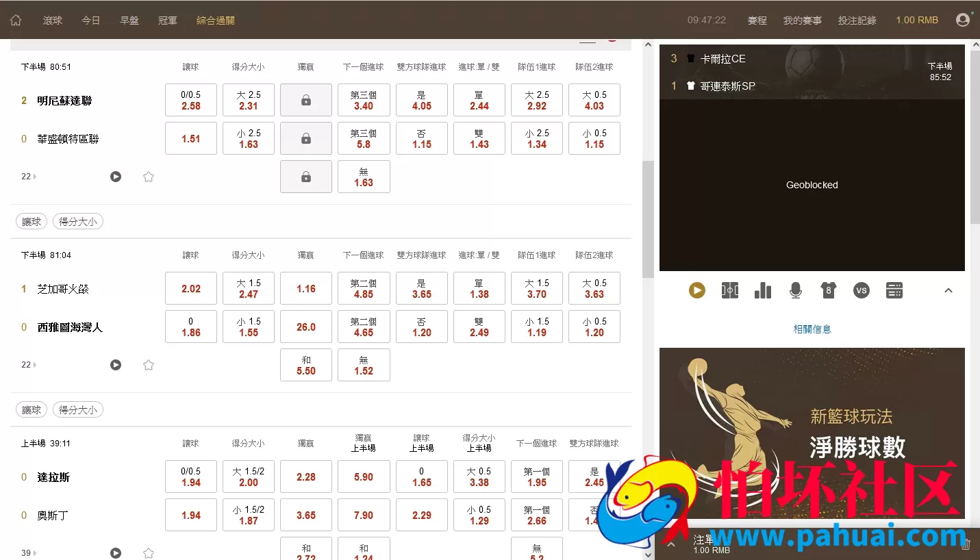Screen dimensions: 980x560
Task: Open match statistics via bar chart icon
Action: point(762,290)
